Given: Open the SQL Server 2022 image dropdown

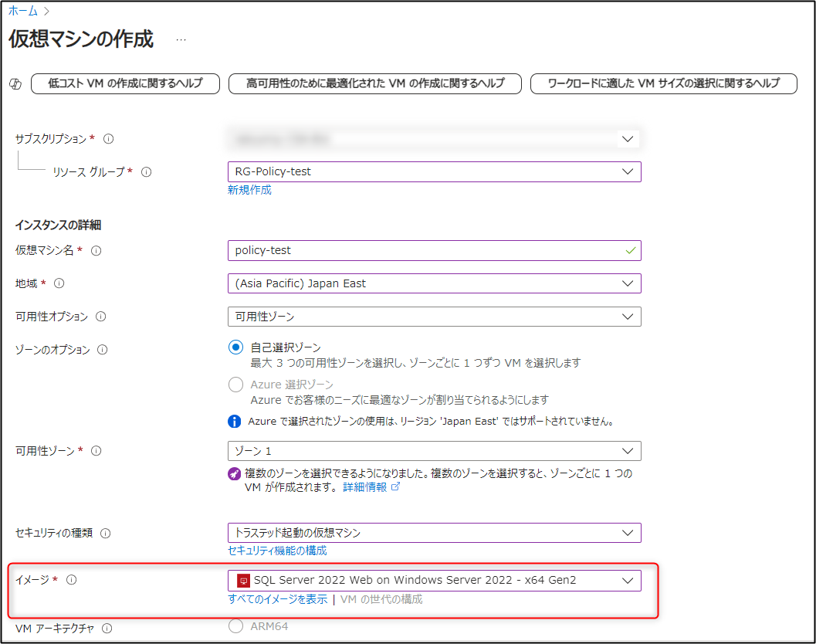Looking at the screenshot, I should click(x=434, y=581).
